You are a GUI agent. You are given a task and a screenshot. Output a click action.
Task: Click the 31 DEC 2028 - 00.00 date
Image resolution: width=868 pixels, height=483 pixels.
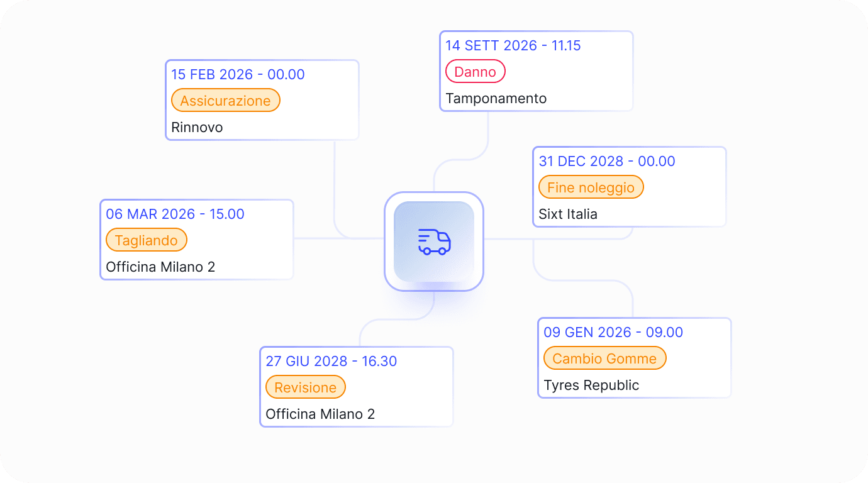606,161
